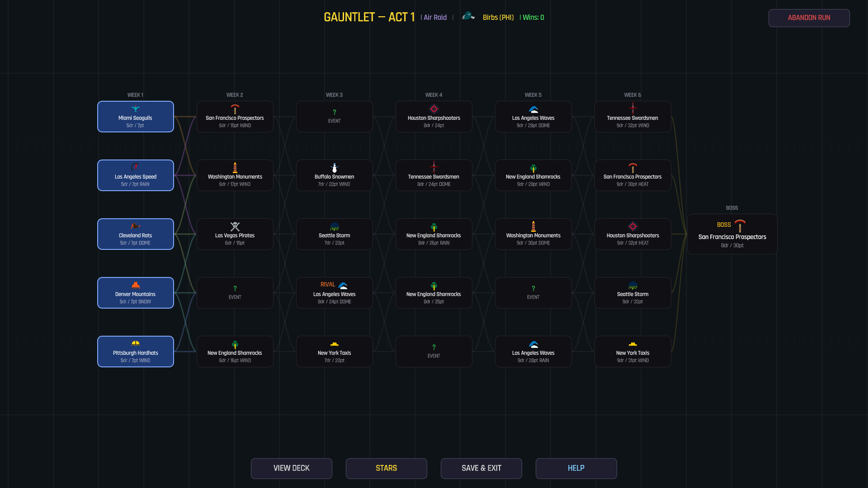The height and width of the screenshot is (488, 868).
Task: Click the Cleveland Rats rat icon
Action: [135, 226]
